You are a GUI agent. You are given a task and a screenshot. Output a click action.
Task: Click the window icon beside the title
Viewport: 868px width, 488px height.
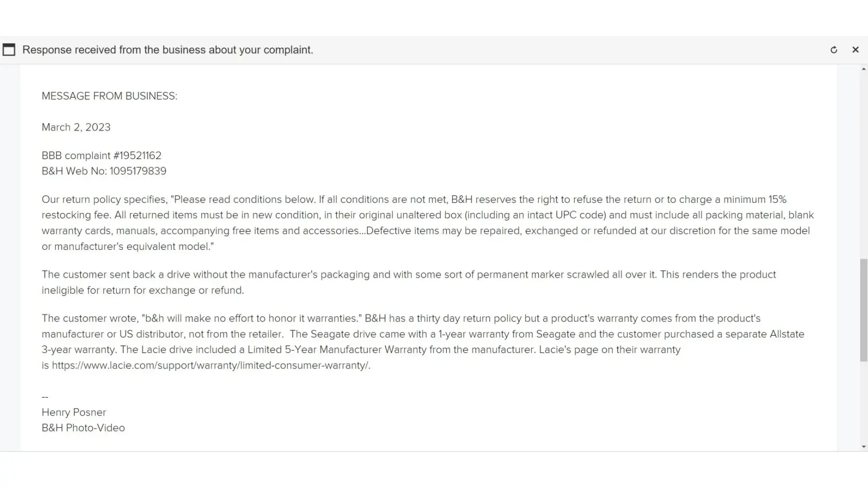pos(9,50)
